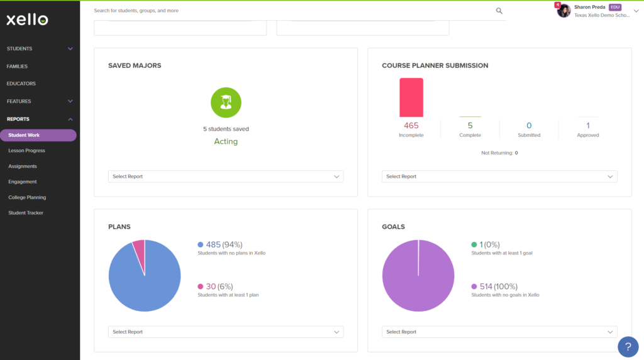Open the Engagement report menu item
The image size is (644, 360).
[23, 182]
